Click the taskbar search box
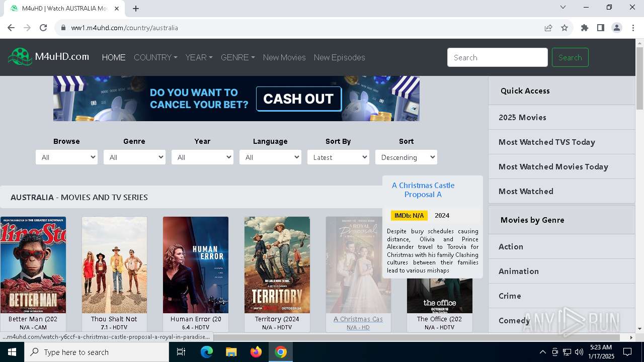644x362 pixels. (x=96, y=352)
